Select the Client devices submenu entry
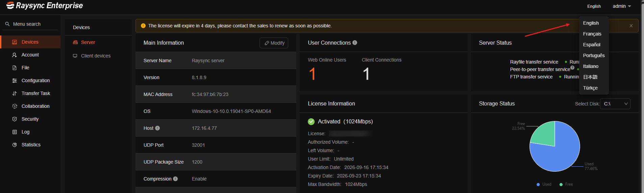 click(x=98, y=56)
